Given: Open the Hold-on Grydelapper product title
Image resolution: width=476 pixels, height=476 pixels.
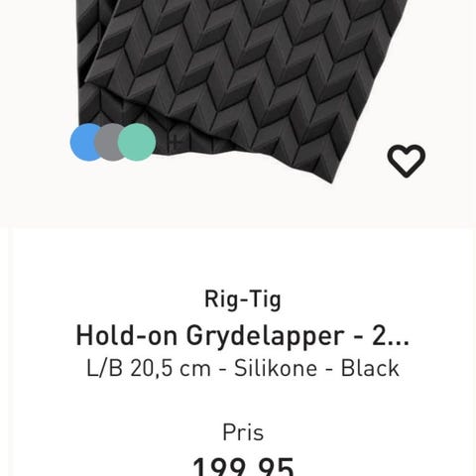Looking at the screenshot, I should pyautogui.click(x=243, y=336).
